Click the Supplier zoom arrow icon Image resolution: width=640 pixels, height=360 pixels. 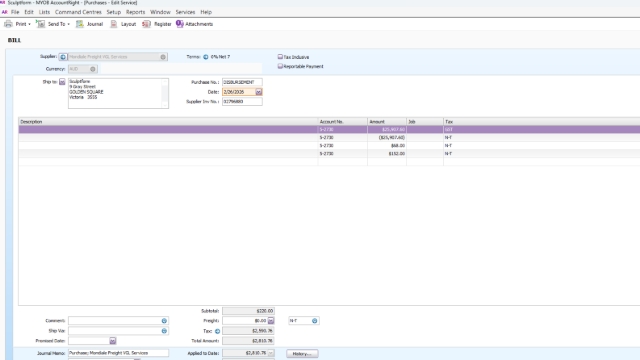tap(63, 57)
